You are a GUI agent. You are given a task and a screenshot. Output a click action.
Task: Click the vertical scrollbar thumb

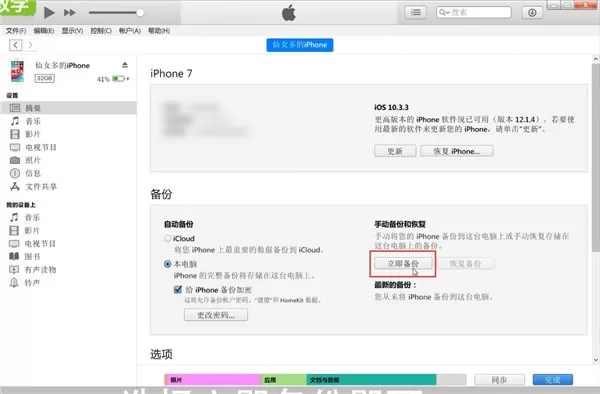click(595, 158)
